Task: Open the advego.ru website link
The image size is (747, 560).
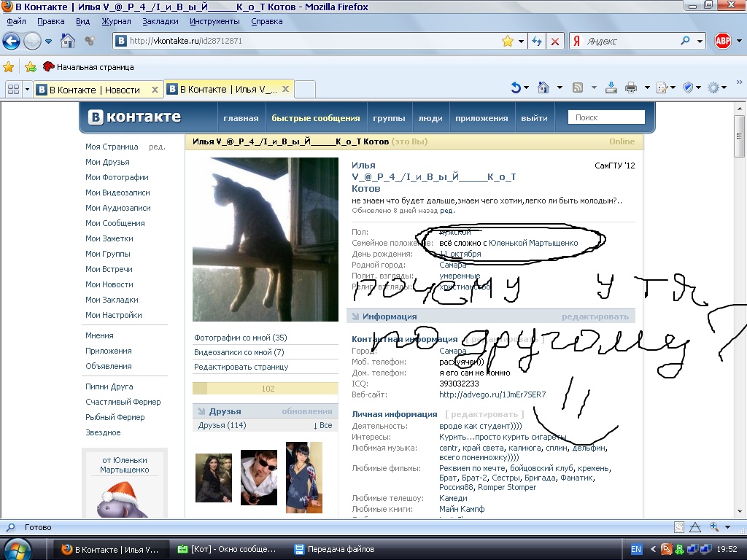Action: (492, 394)
